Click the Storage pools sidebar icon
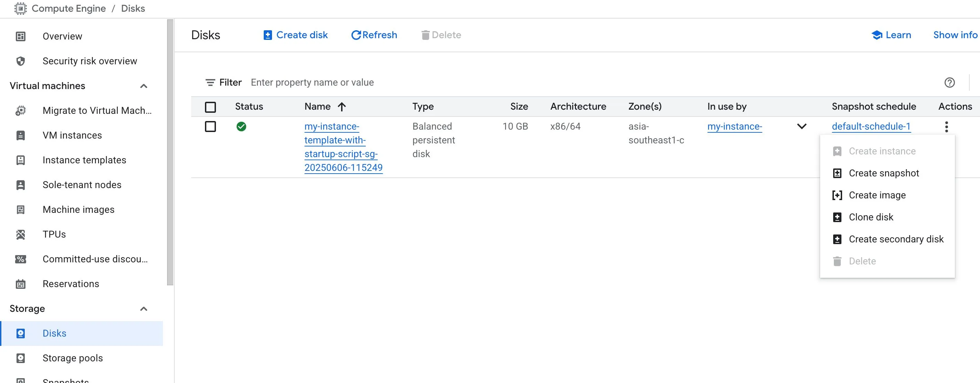The image size is (980, 383). click(x=21, y=358)
